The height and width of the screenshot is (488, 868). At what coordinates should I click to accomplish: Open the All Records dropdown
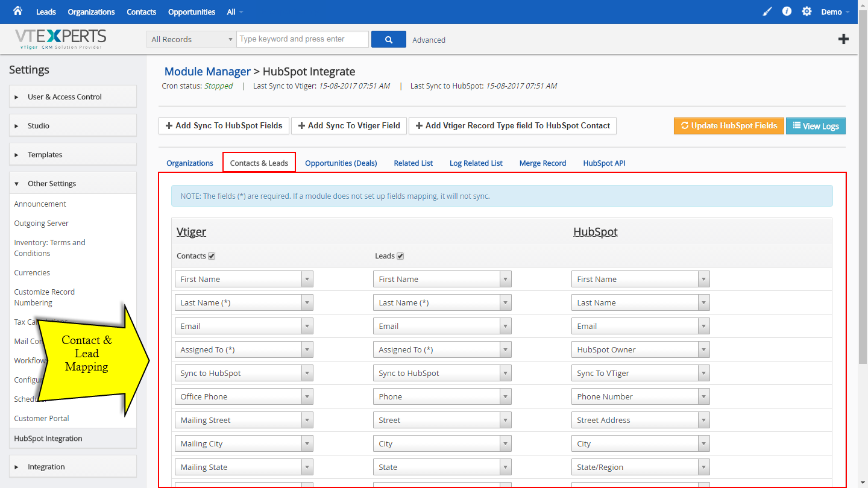191,39
